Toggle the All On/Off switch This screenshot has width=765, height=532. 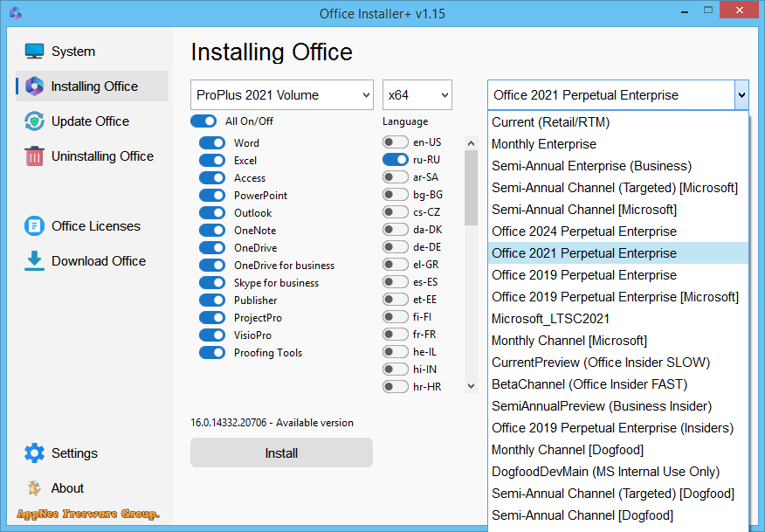(203, 121)
